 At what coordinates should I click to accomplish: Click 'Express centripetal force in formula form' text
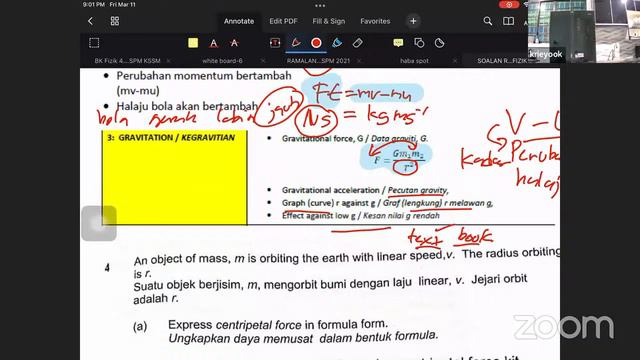277,324
